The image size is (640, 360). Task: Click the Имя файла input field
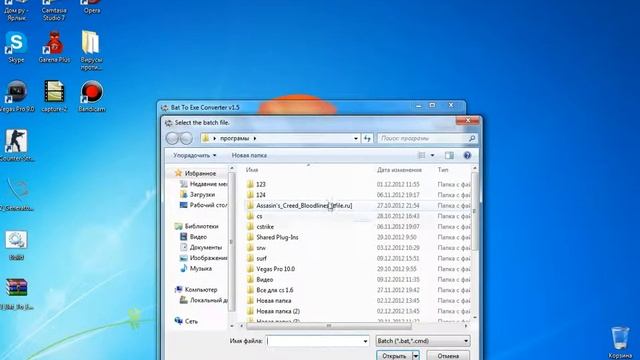(x=313, y=341)
